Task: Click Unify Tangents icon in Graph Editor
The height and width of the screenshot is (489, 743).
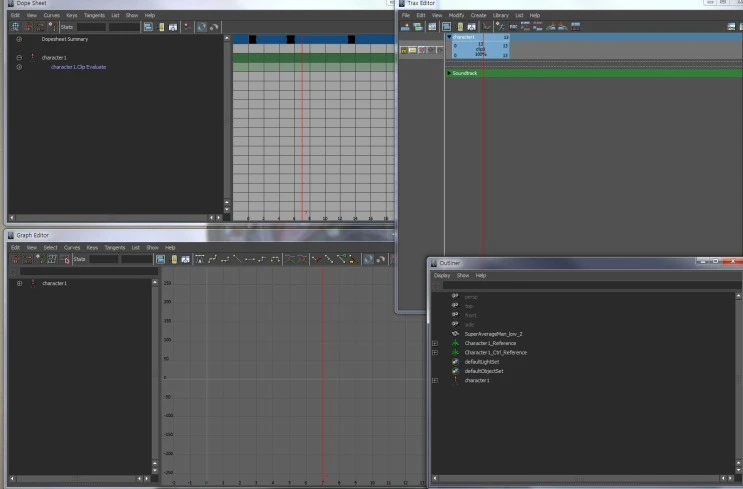Action: coord(329,259)
